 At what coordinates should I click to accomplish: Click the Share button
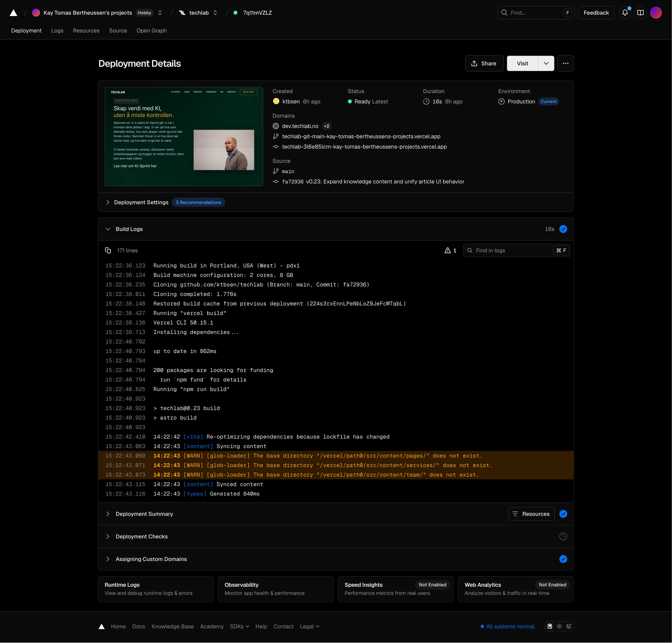(484, 63)
